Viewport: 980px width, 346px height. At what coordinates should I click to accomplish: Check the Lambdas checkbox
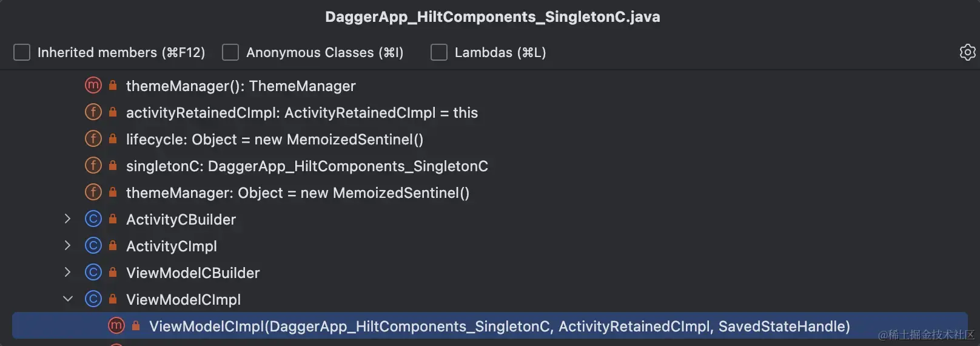439,52
